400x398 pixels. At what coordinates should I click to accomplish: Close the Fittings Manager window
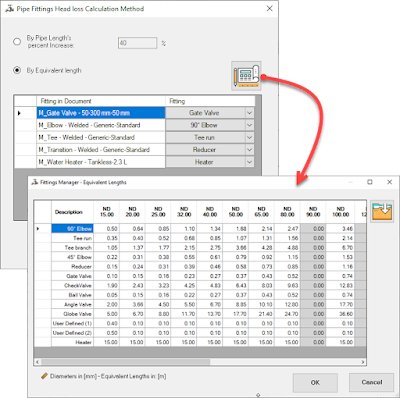pyautogui.click(x=389, y=182)
